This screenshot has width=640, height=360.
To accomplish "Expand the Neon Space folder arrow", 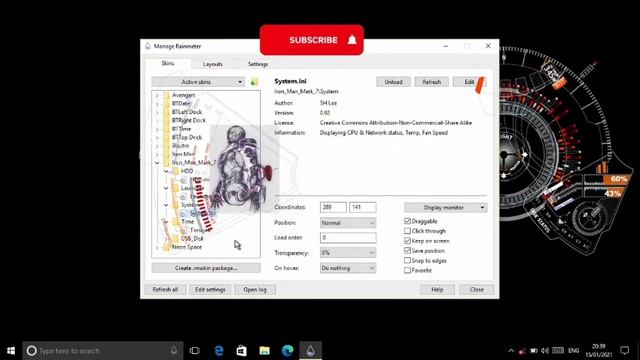I will tap(157, 247).
